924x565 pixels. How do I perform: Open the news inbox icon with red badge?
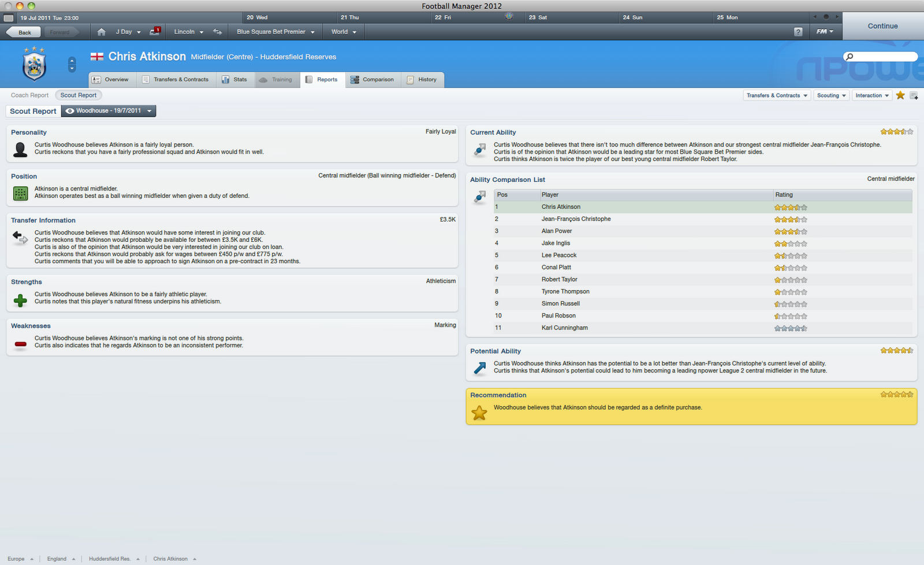155,31
